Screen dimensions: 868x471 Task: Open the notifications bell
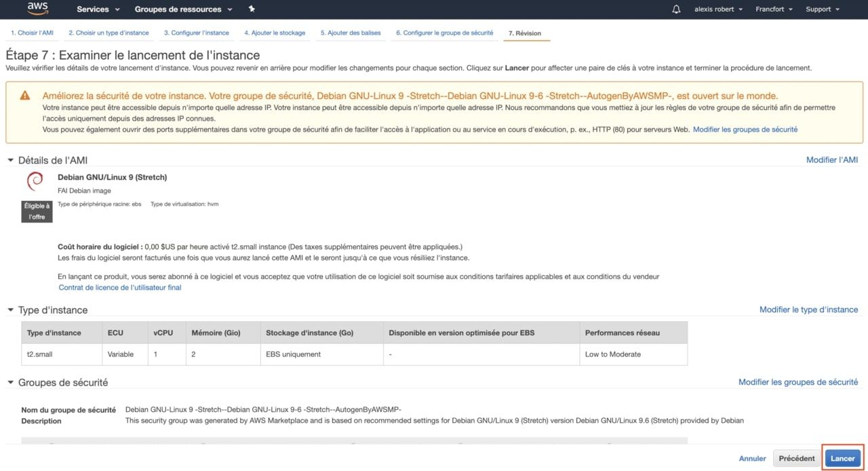pos(676,10)
